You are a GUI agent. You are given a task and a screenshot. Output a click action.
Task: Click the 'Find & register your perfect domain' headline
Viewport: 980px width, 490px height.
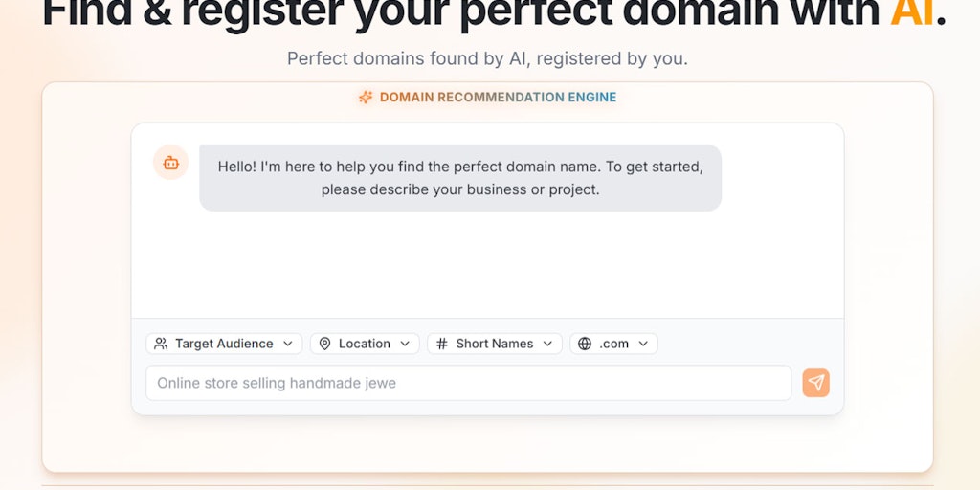[494, 13]
